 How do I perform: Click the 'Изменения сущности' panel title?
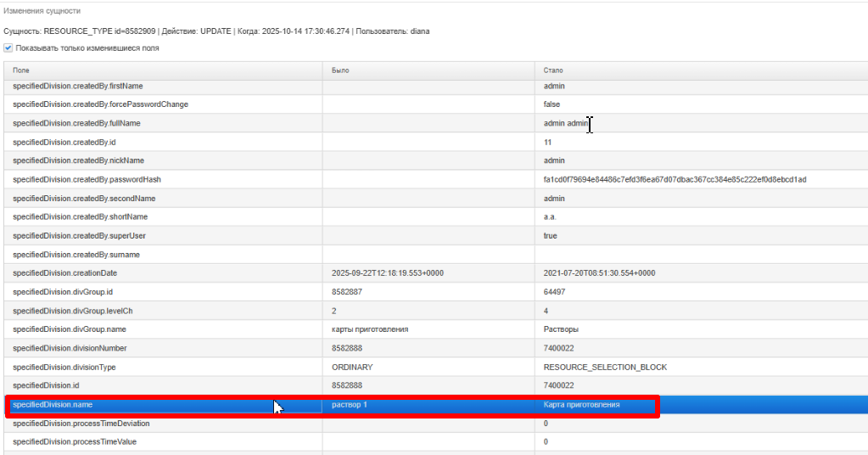42,10
